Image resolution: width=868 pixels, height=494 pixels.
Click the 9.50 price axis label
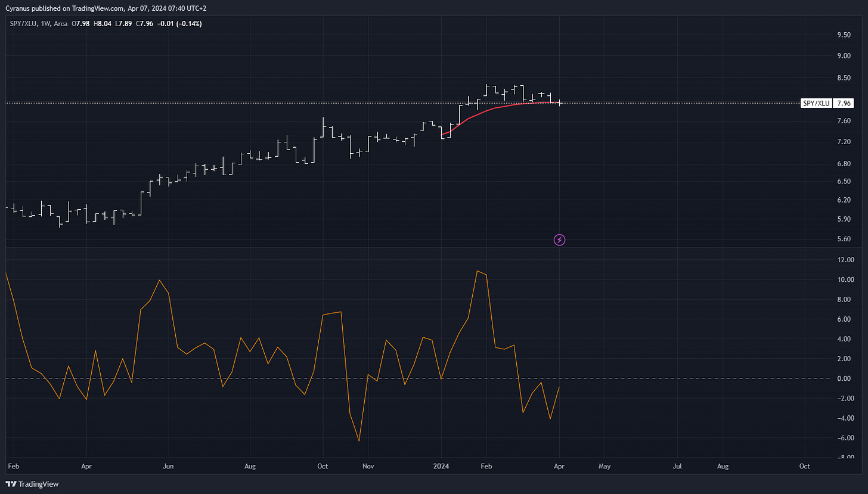(843, 35)
